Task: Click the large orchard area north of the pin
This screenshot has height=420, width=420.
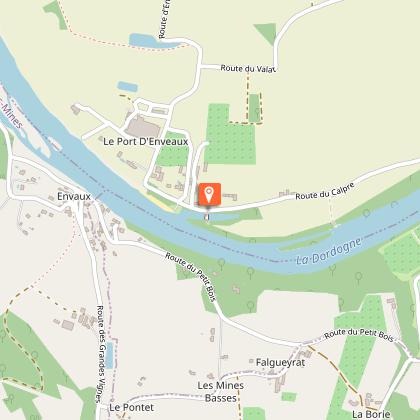Action: [x=229, y=136]
